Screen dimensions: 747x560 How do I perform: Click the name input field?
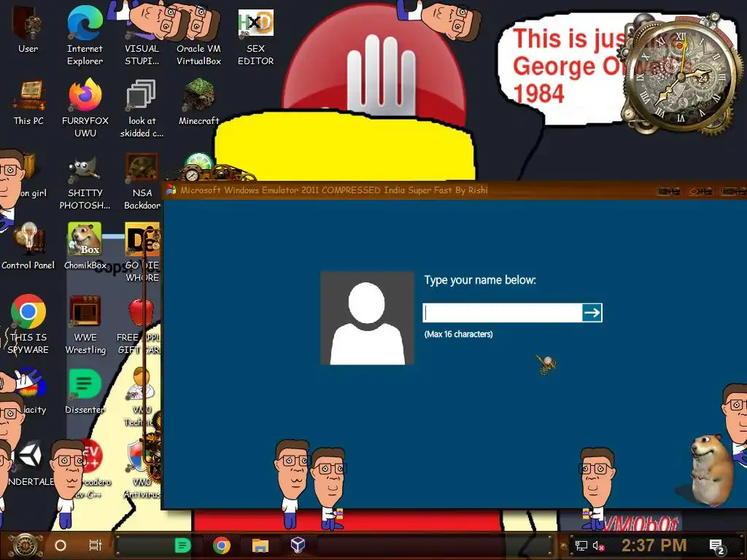pos(502,313)
